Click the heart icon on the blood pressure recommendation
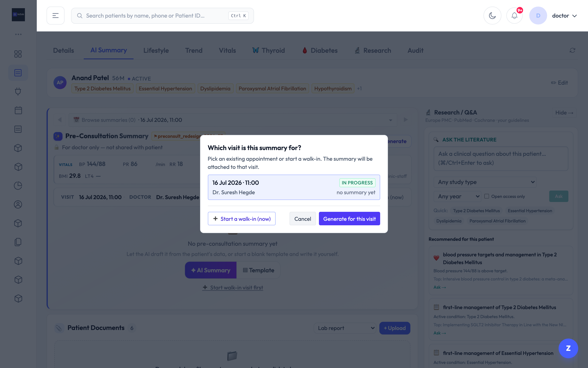The width and height of the screenshot is (588, 368). point(436,258)
